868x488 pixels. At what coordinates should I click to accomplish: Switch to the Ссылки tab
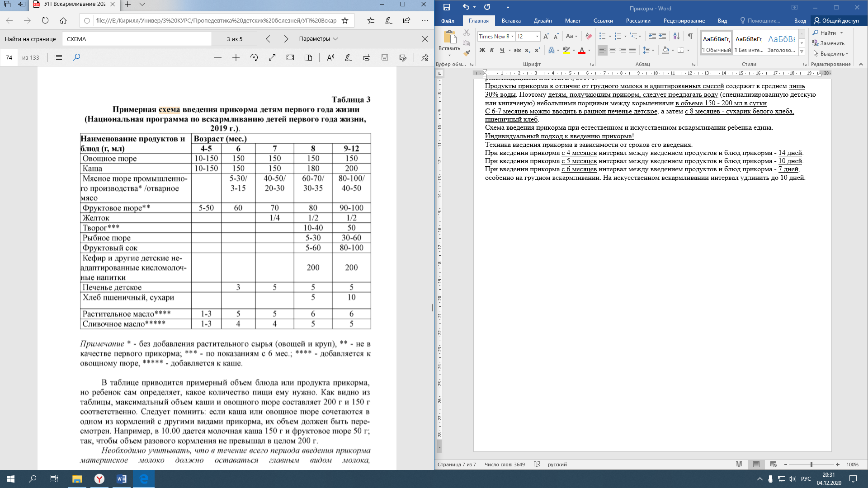click(x=603, y=21)
